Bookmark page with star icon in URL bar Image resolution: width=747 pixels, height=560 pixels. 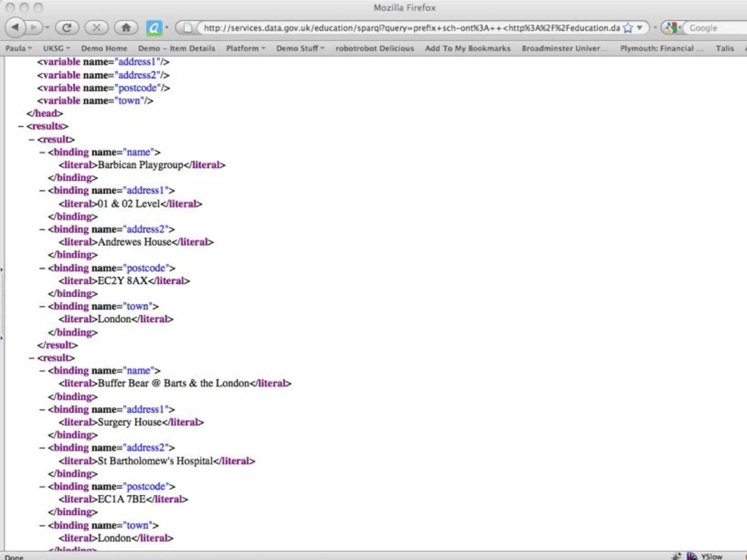pos(628,28)
